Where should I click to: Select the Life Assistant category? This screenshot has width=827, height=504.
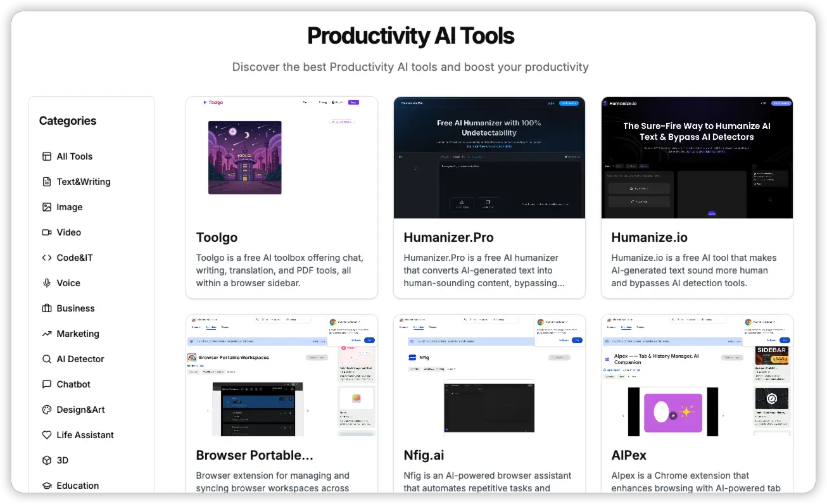(85, 435)
